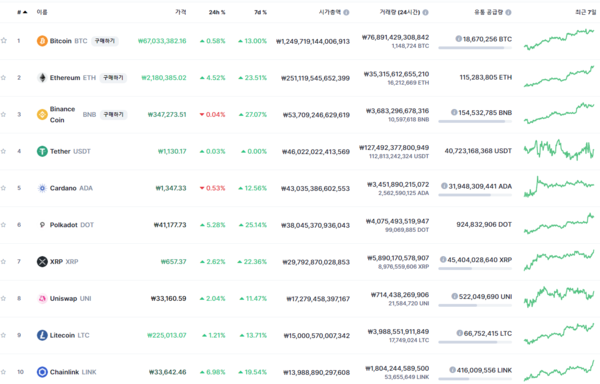Click XRP price ₩657.37
The height and width of the screenshot is (384, 600).
click(x=173, y=262)
